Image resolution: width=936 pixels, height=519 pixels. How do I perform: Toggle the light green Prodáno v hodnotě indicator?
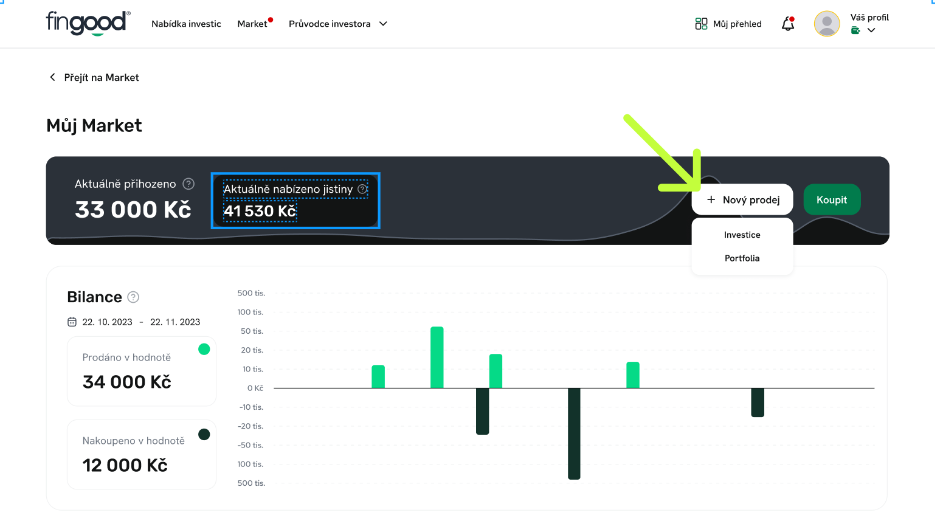204,349
